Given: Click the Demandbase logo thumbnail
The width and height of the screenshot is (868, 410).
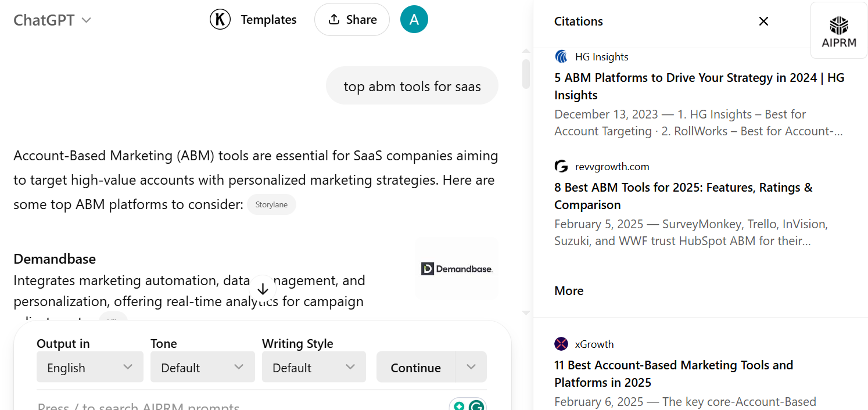Looking at the screenshot, I should point(457,268).
